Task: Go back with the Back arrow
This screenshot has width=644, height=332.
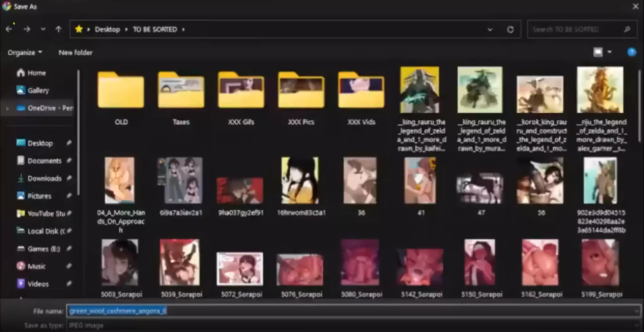Action: pyautogui.click(x=9, y=29)
